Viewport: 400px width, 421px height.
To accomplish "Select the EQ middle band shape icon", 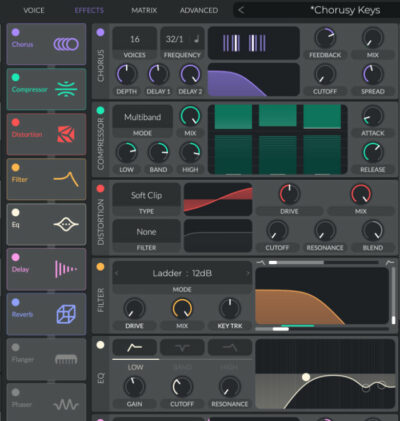I will click(x=182, y=348).
